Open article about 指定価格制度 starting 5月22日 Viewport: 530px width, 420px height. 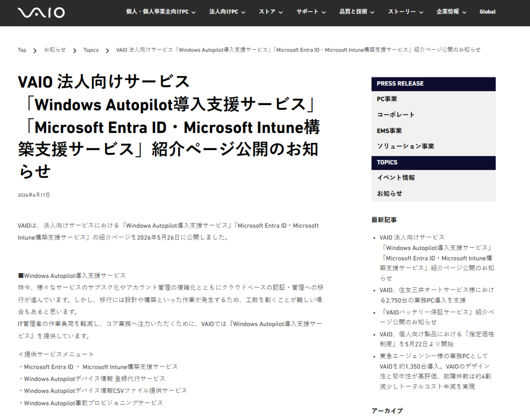[437, 339]
